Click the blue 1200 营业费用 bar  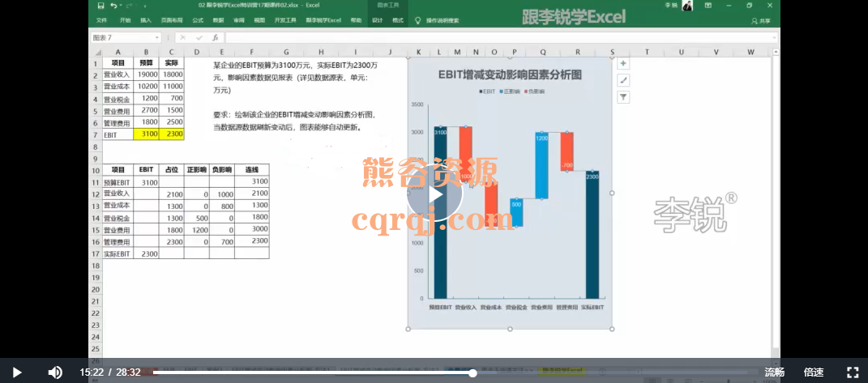(x=541, y=165)
